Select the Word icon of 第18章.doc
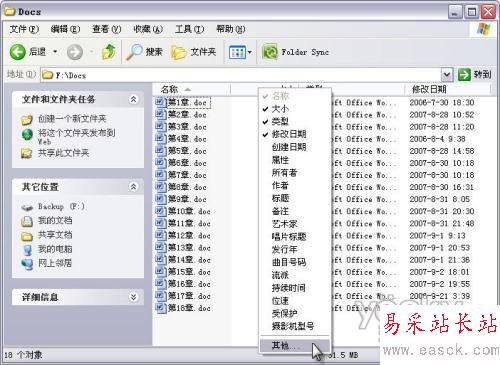The image size is (500, 365). tap(161, 308)
